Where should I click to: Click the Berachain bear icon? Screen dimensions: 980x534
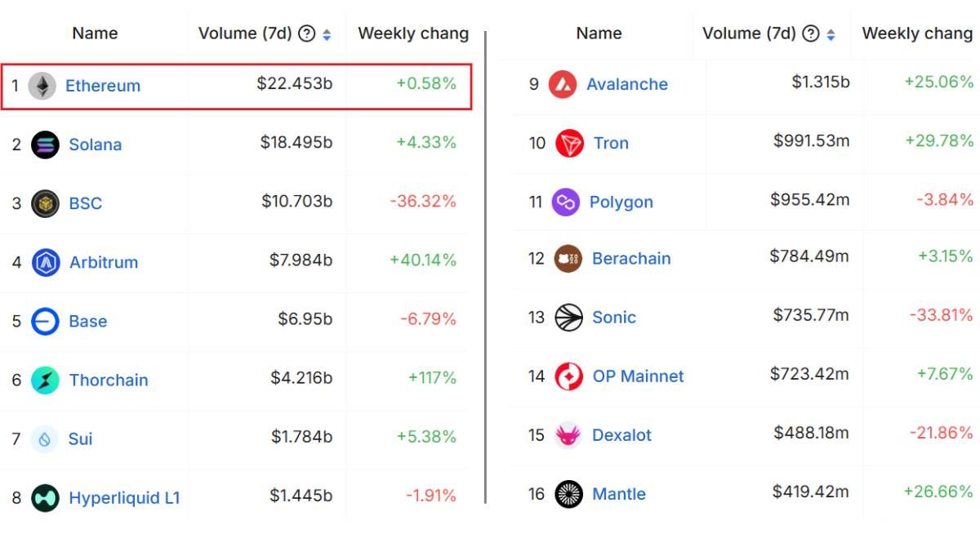pyautogui.click(x=568, y=259)
